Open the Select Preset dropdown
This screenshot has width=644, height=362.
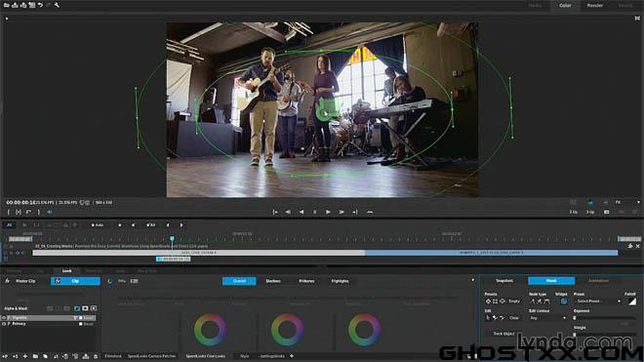[597, 302]
